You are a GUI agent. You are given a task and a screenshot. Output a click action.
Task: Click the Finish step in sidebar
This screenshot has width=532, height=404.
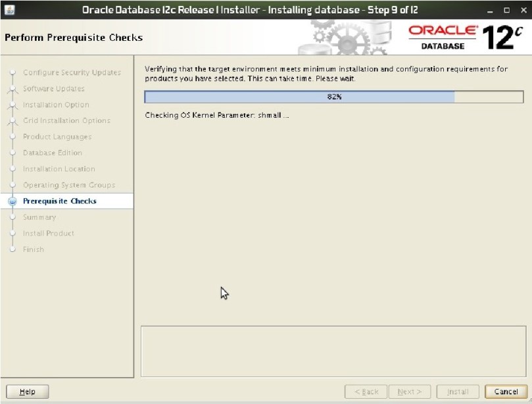pos(34,249)
